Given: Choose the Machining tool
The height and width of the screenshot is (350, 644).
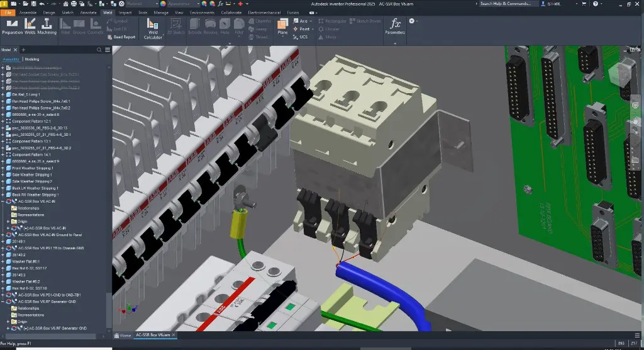Looking at the screenshot, I should pyautogui.click(x=47, y=27).
